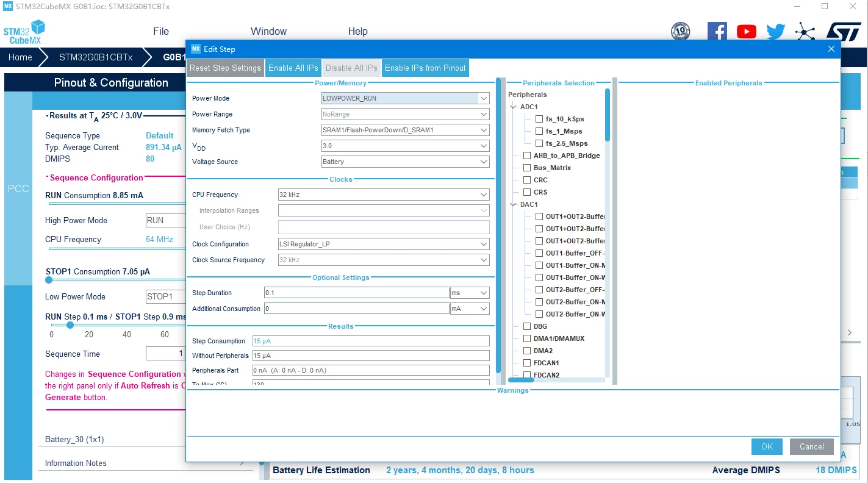The image size is (868, 483).
Task: Open the CPU Frequency dropdown in dialog
Action: click(484, 195)
